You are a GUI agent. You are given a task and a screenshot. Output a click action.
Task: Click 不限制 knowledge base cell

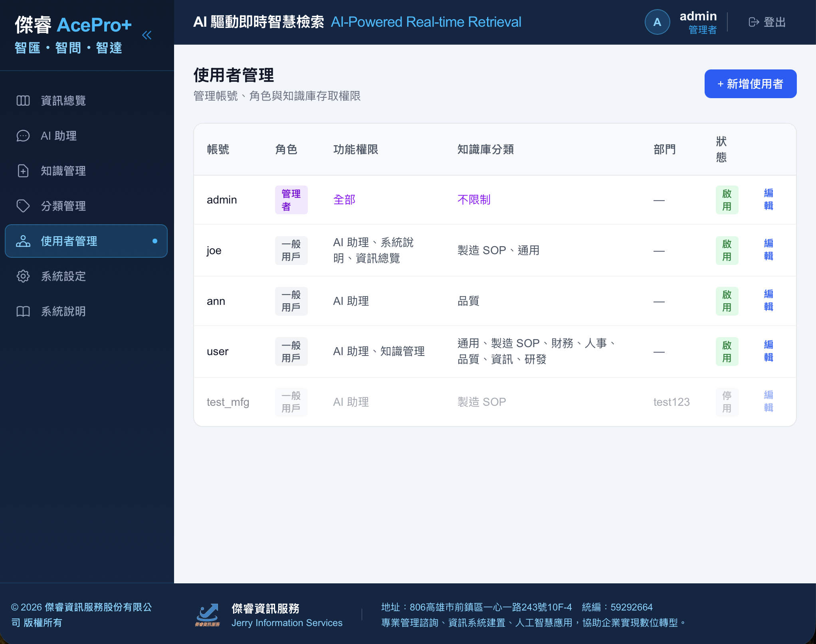coord(474,200)
